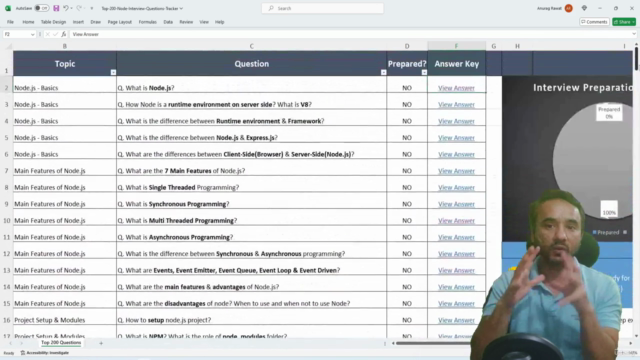
Task: Click the diamond premium icon in title bar
Action: pyautogui.click(x=584, y=8)
